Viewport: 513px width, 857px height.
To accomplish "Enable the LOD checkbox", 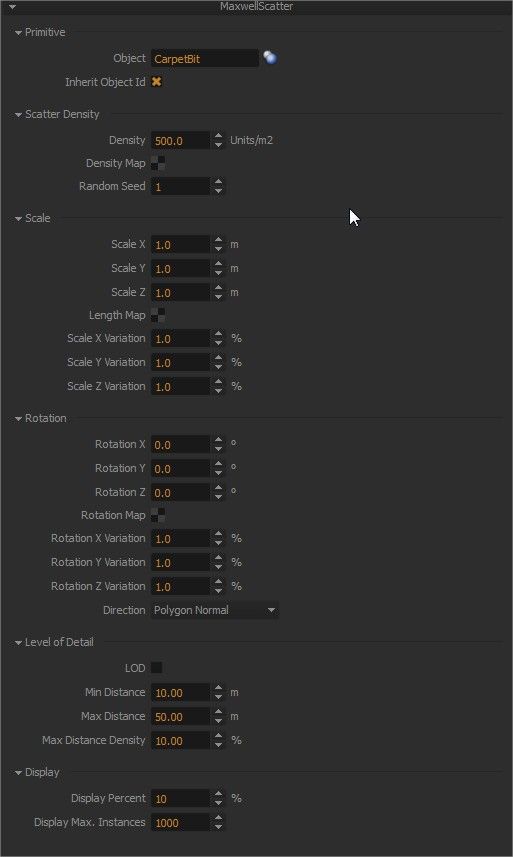I will tap(157, 667).
